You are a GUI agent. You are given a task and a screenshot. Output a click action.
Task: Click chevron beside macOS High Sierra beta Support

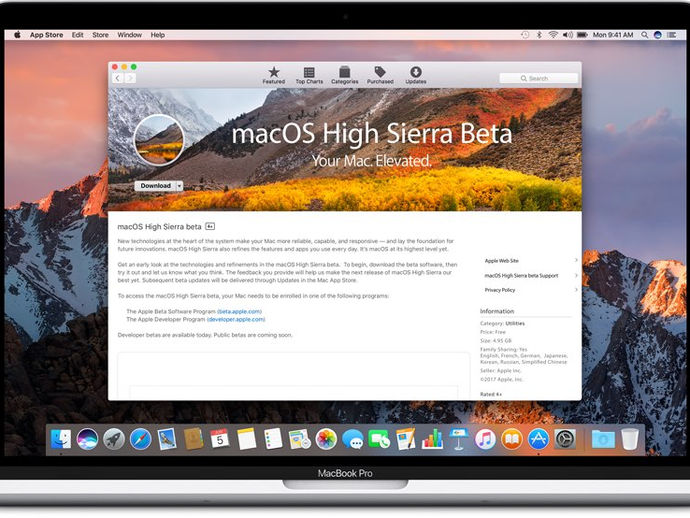click(576, 275)
